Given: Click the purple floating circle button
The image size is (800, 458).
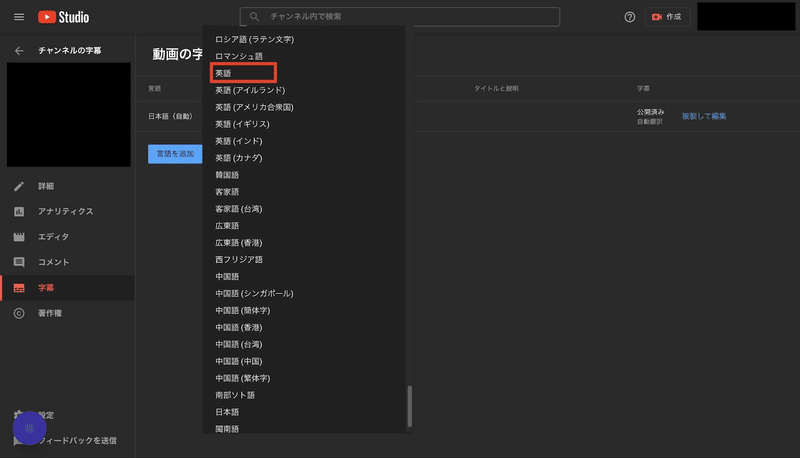Looking at the screenshot, I should (30, 428).
